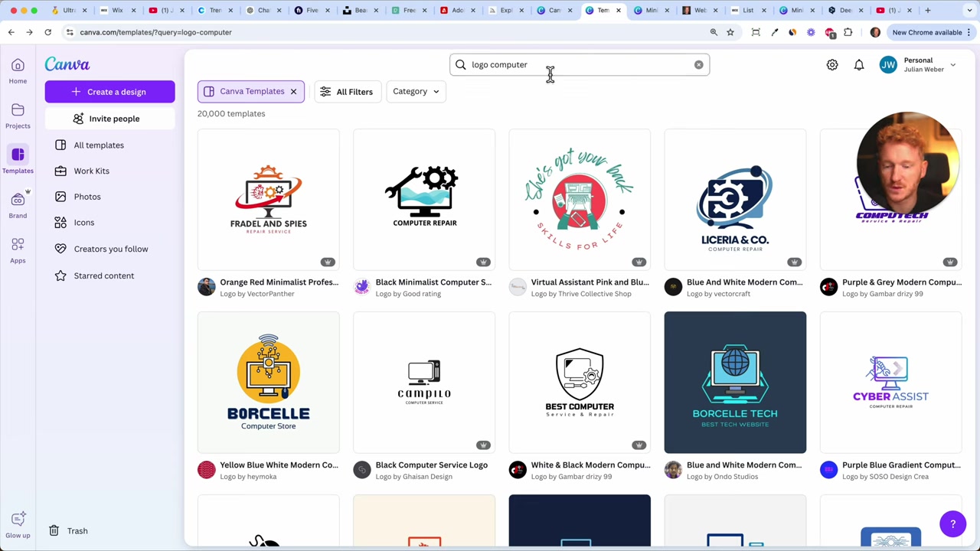Open Borcelle Computer Store thumbnail
Image resolution: width=980 pixels, height=551 pixels.
(269, 382)
